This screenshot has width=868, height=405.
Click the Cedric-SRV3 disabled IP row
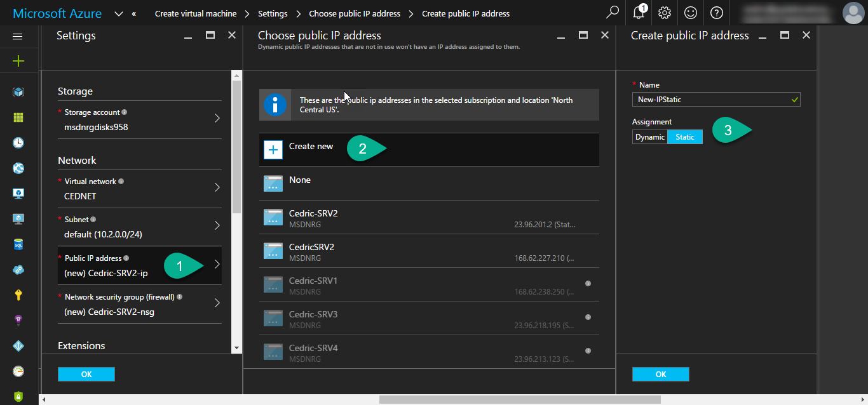[429, 318]
